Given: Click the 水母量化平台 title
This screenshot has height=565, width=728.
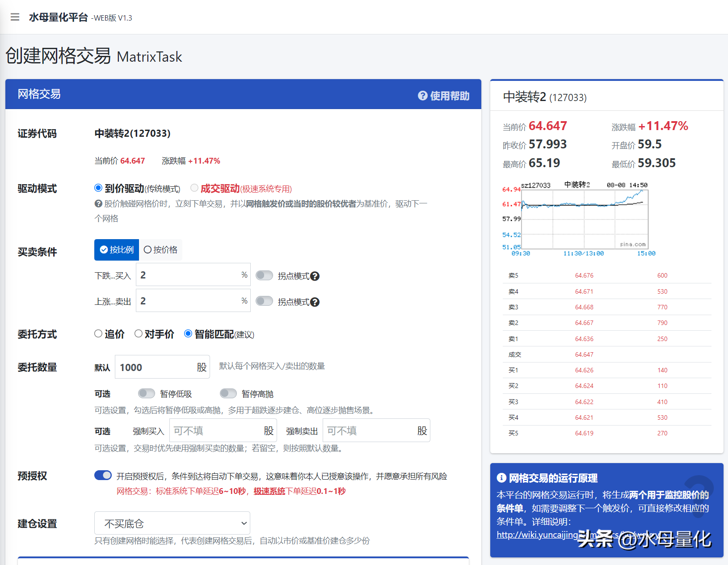Looking at the screenshot, I should 58,17.
